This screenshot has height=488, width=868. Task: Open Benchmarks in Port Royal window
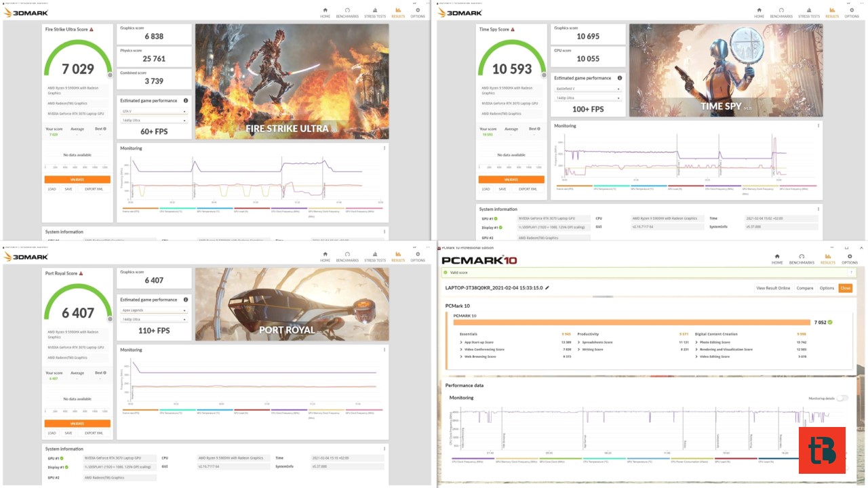[347, 256]
